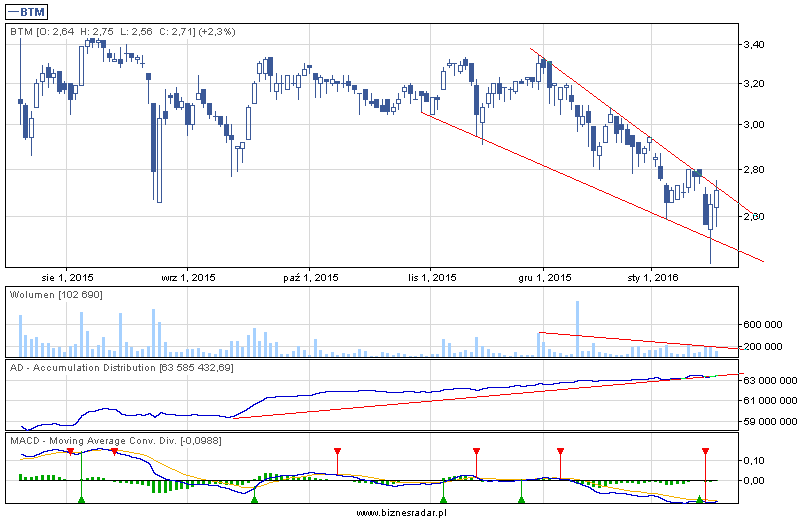Image resolution: width=800 pixels, height=520 pixels.
Task: Click the leftmost red MACD sell marker
Action: click(72, 452)
